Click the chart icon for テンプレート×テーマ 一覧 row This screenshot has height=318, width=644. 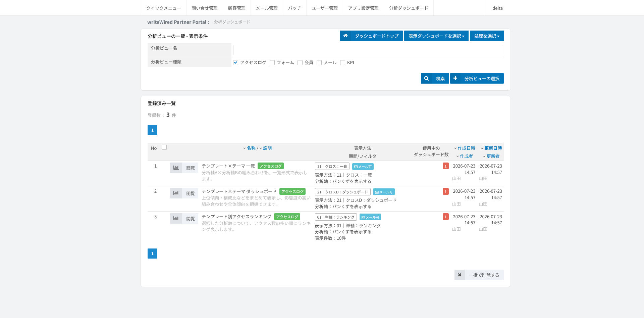(x=176, y=168)
